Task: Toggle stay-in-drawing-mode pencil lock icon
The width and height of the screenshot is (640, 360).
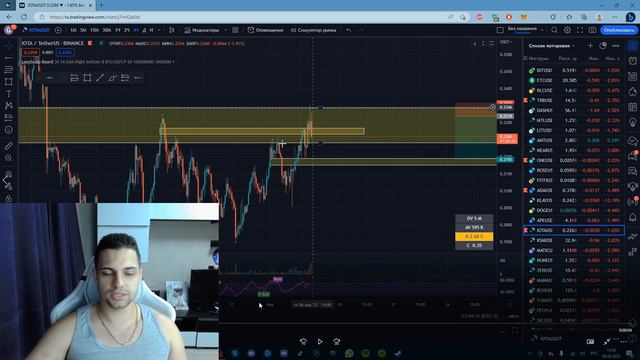Action: (9, 186)
